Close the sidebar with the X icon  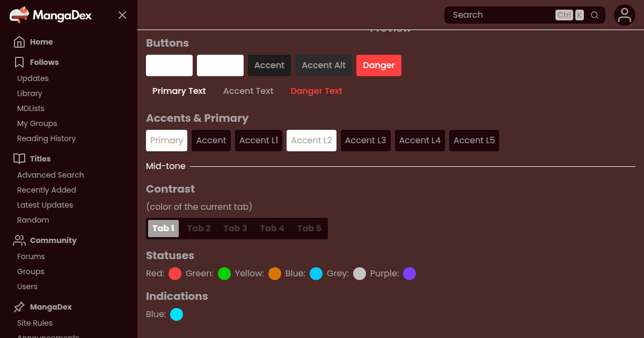[x=122, y=15]
